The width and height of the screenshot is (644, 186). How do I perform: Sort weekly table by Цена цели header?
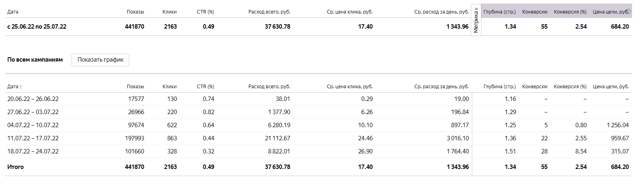click(611, 86)
